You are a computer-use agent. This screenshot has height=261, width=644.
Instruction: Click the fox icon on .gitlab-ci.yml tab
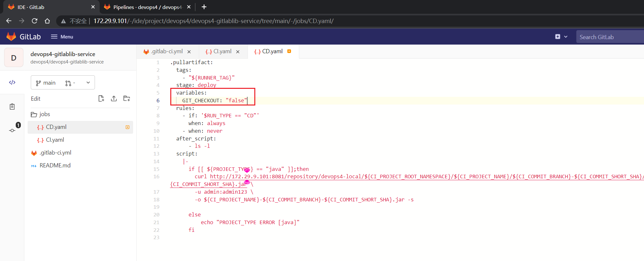click(x=146, y=52)
